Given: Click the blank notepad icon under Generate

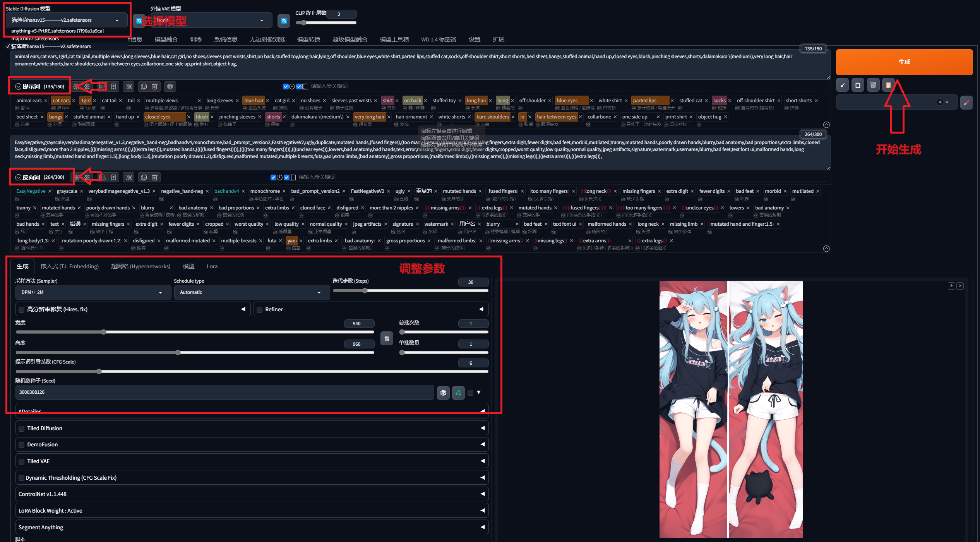Looking at the screenshot, I should coord(858,85).
